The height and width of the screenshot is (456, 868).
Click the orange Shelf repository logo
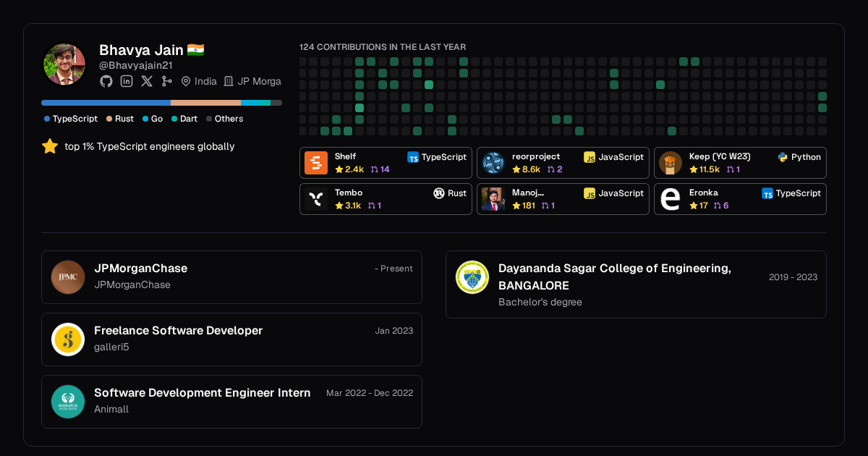pyautogui.click(x=316, y=163)
